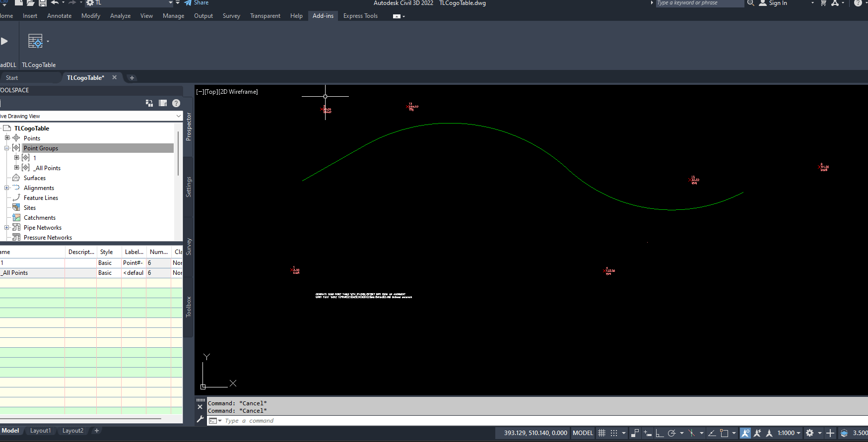Image resolution: width=868 pixels, height=442 pixels.
Task: Expand the Points tree node
Action: point(7,138)
